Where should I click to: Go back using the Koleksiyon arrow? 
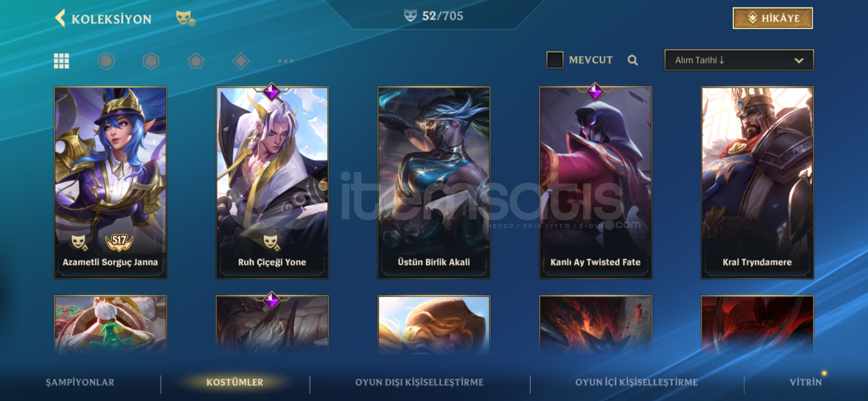(x=60, y=18)
